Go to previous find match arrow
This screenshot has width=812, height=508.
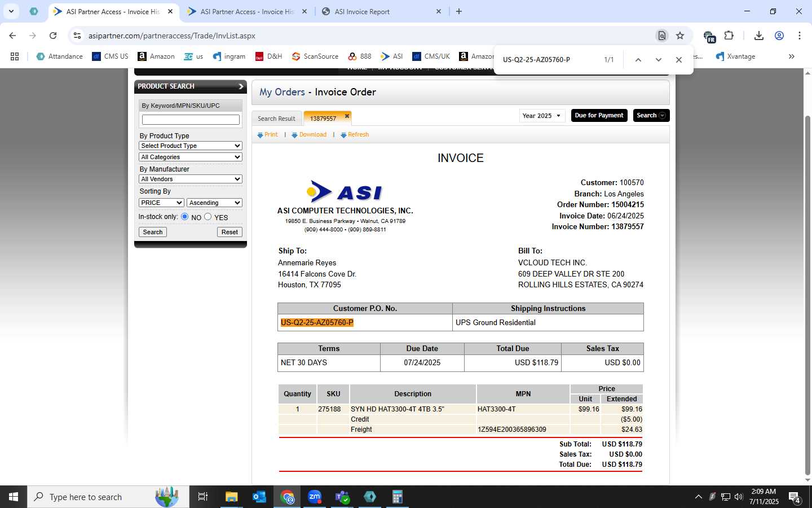pyautogui.click(x=638, y=60)
